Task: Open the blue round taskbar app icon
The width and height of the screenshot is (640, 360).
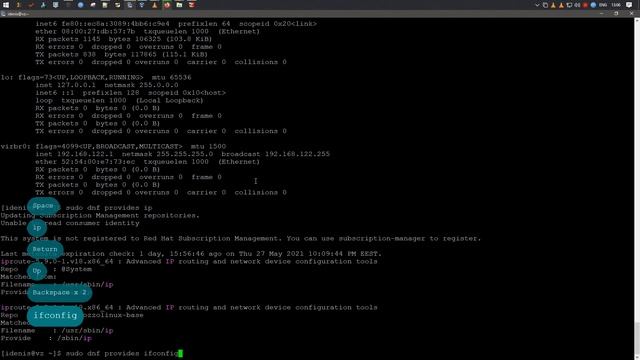Action: pos(80,5)
